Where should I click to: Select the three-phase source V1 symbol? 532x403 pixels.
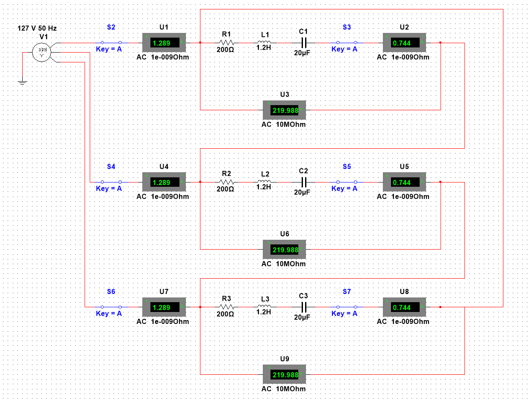point(42,52)
